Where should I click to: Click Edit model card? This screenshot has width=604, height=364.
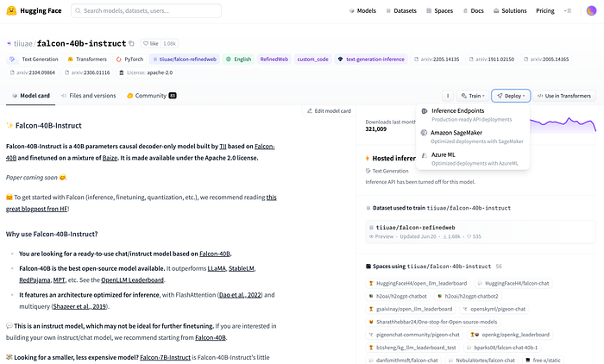tap(329, 111)
